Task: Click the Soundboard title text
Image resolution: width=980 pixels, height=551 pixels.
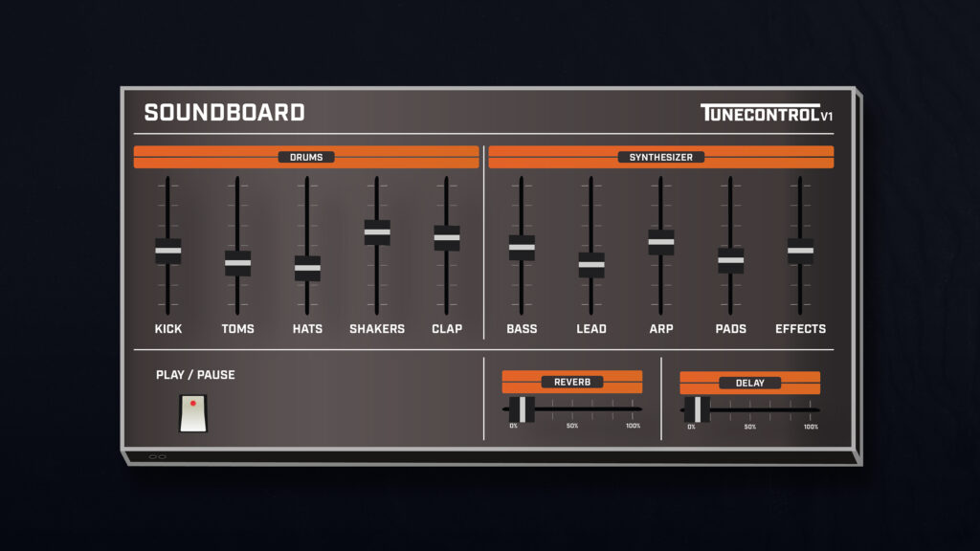Action: click(x=224, y=113)
